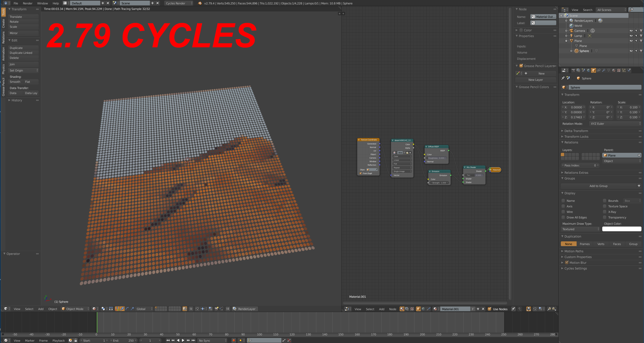Open the XYZ Euler rotation mode dropdown
This screenshot has height=343, width=644.
coord(615,124)
